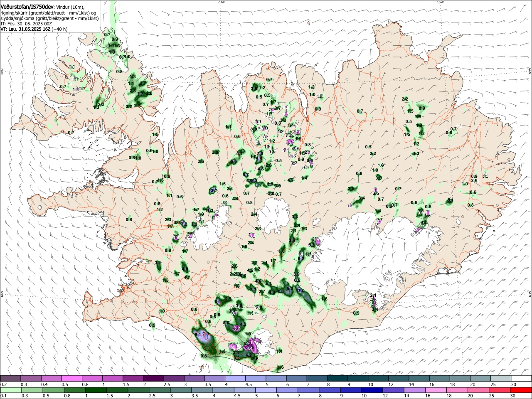This screenshot has height=399, width=532.
Task: Click the '0.1' label on the lower scale
Action: pyautogui.click(x=3, y=396)
